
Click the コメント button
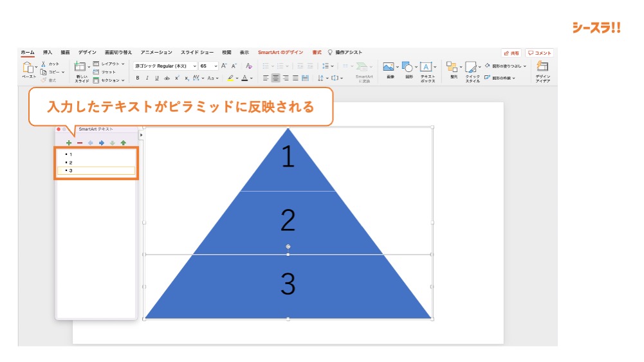click(x=539, y=53)
